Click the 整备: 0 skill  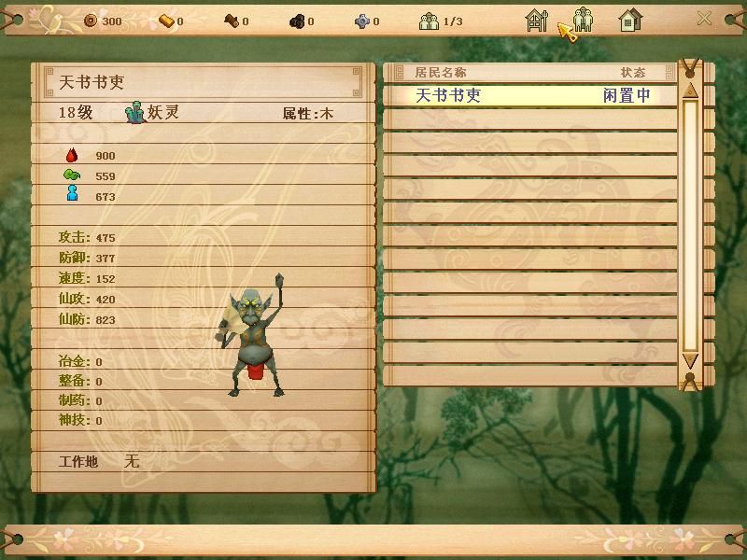coord(80,381)
